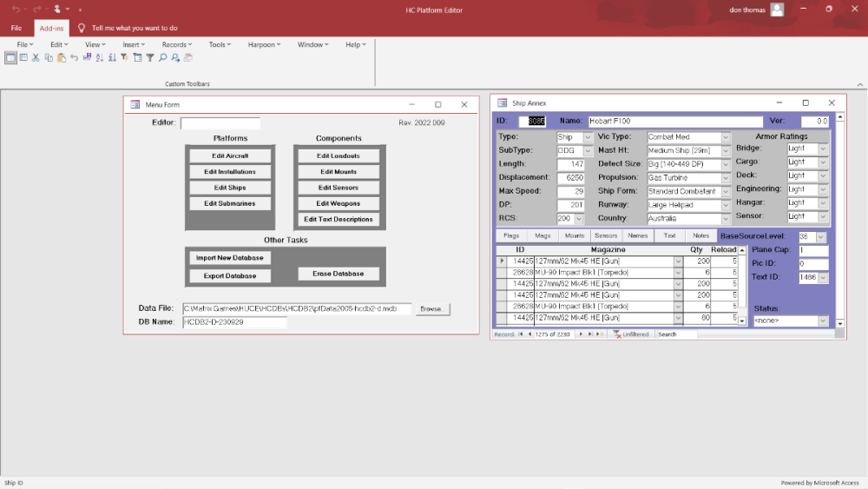This screenshot has height=489, width=868.
Task: Open the SubType dropdown showing DDG
Action: (588, 150)
